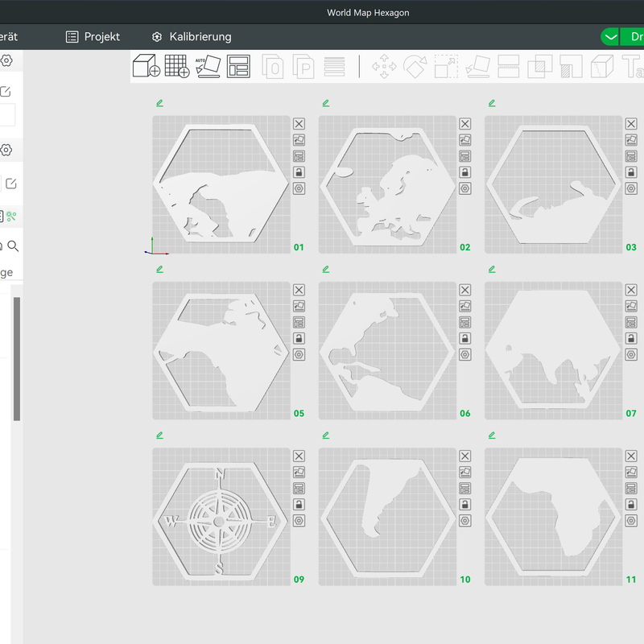This screenshot has width=644, height=644.
Task: Click the green print button at top right
Action: click(x=633, y=37)
